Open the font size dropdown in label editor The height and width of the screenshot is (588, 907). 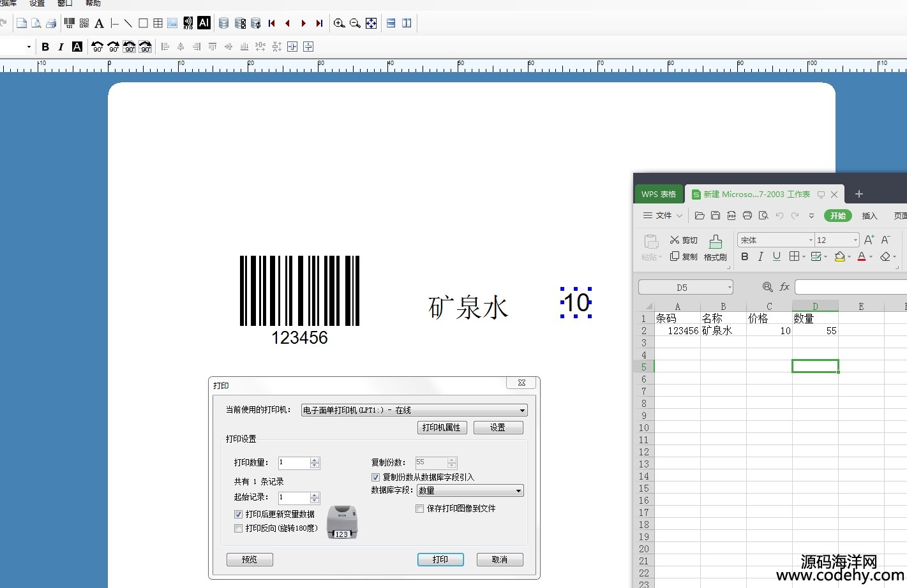click(29, 47)
